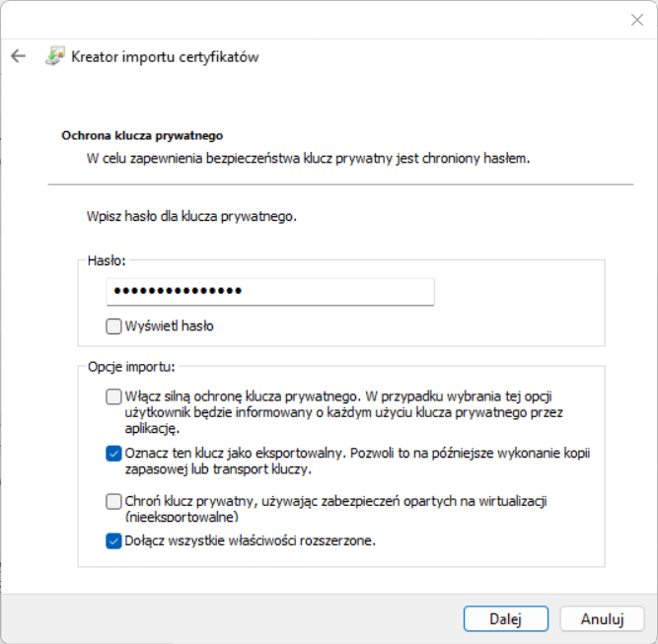The height and width of the screenshot is (644, 658).
Task: Go back using the arrow icon
Action: coord(18,56)
